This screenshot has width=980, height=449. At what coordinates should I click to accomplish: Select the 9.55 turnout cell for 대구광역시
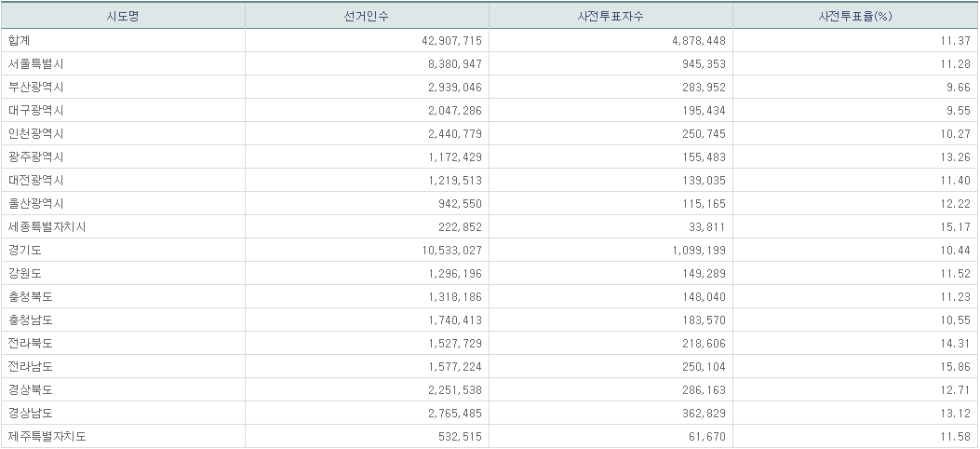[959, 111]
